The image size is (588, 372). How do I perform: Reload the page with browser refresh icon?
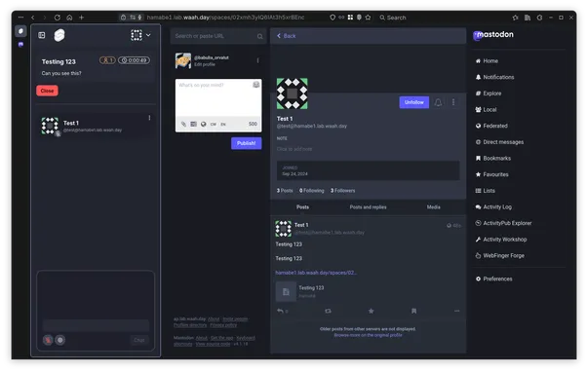point(57,18)
